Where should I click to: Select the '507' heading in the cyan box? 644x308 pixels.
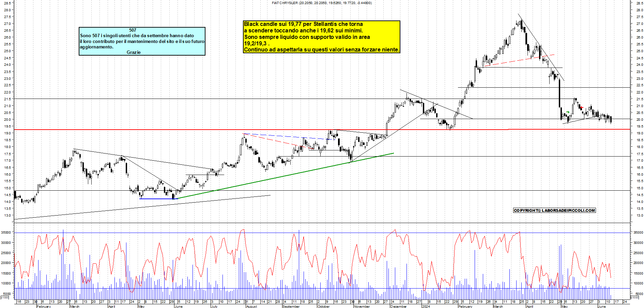point(133,30)
